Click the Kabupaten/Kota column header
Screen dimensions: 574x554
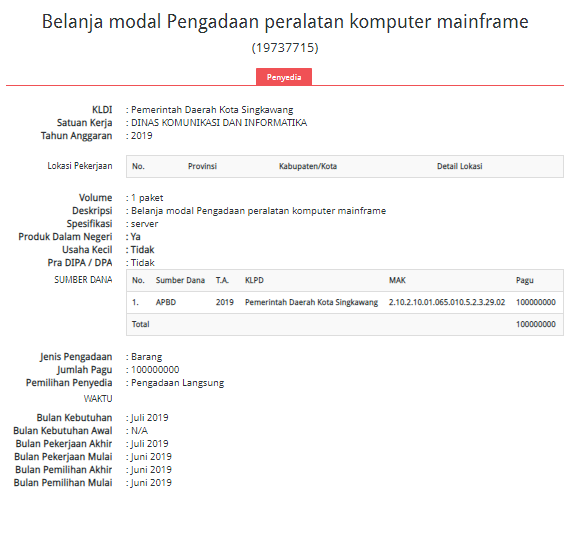(308, 166)
